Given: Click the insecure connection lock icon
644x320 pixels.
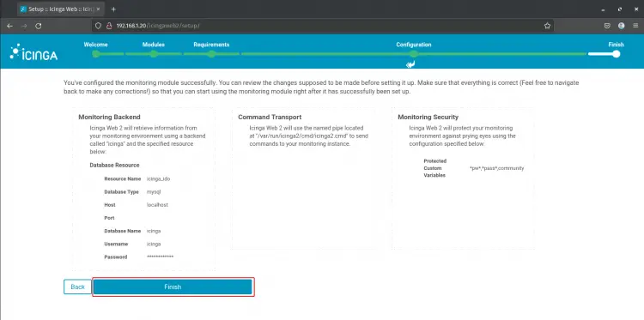Looking at the screenshot, I should point(109,26).
